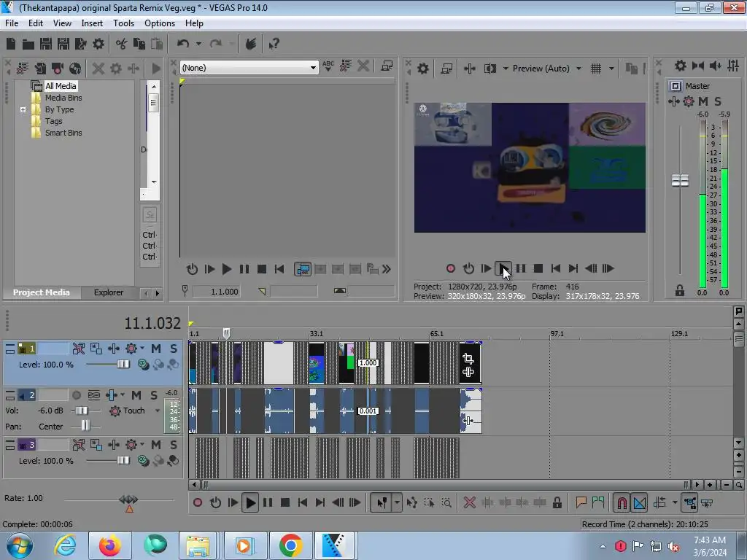The width and height of the screenshot is (747, 560).
Task: Open the Tools menu
Action: [123, 23]
